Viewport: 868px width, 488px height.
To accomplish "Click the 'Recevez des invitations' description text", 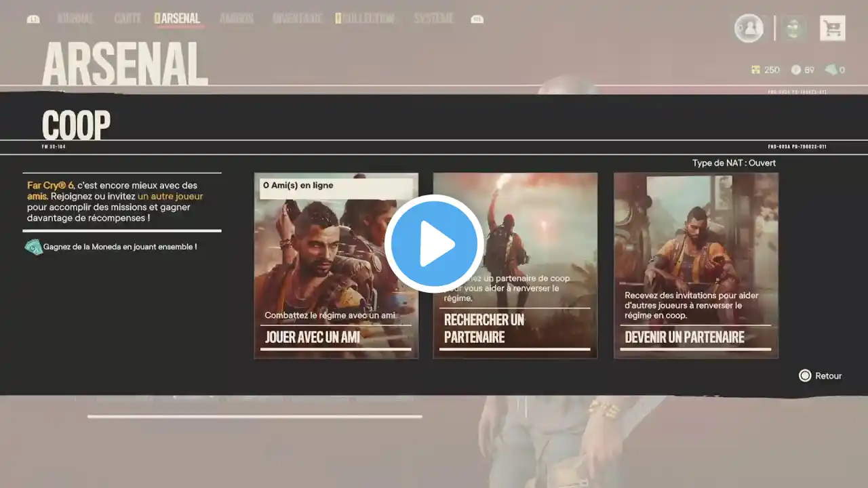I will (692, 306).
